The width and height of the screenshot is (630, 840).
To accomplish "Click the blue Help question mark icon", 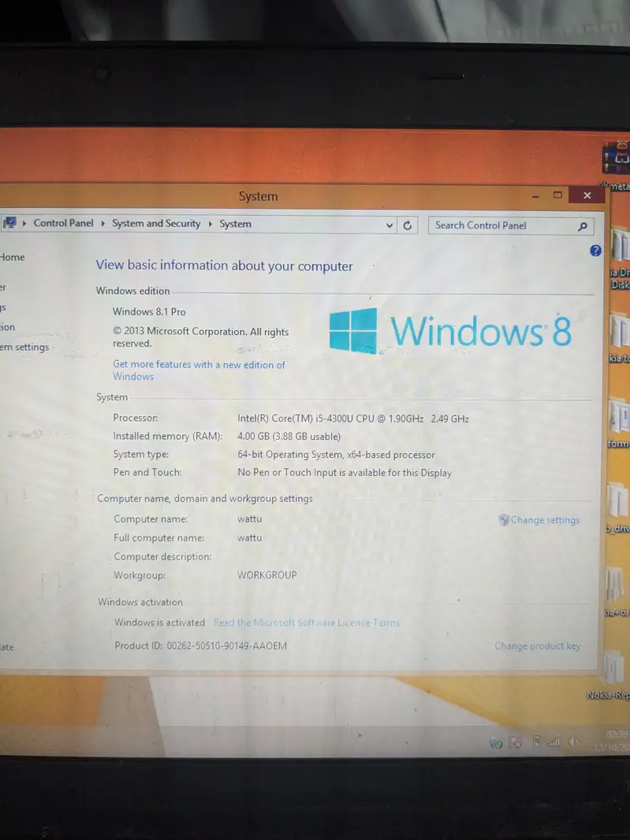I will (x=596, y=251).
